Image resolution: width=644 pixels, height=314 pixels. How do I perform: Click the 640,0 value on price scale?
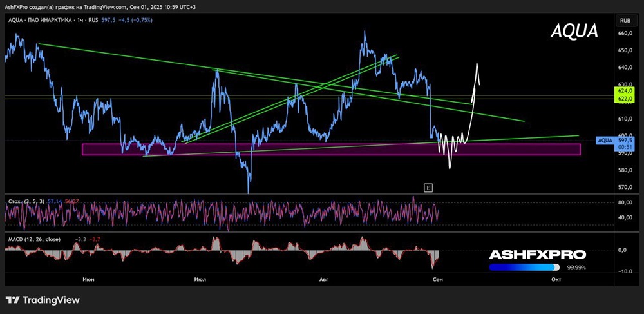(x=626, y=68)
